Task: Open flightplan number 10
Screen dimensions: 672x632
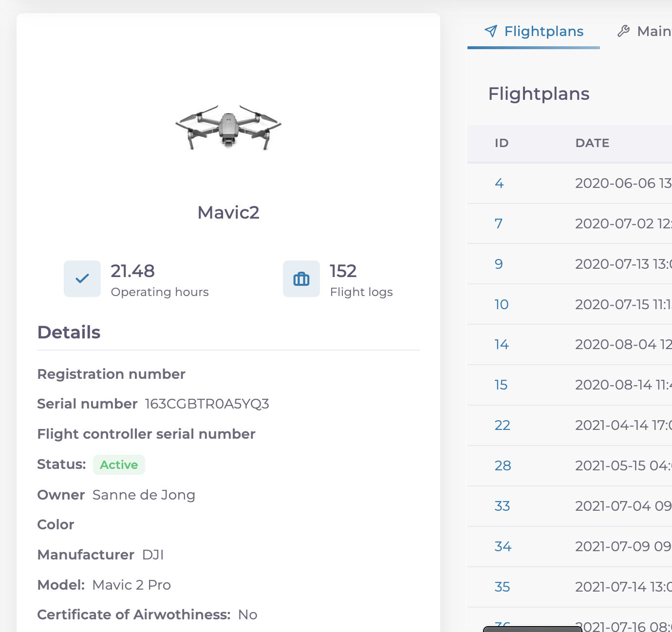Action: coord(502,304)
